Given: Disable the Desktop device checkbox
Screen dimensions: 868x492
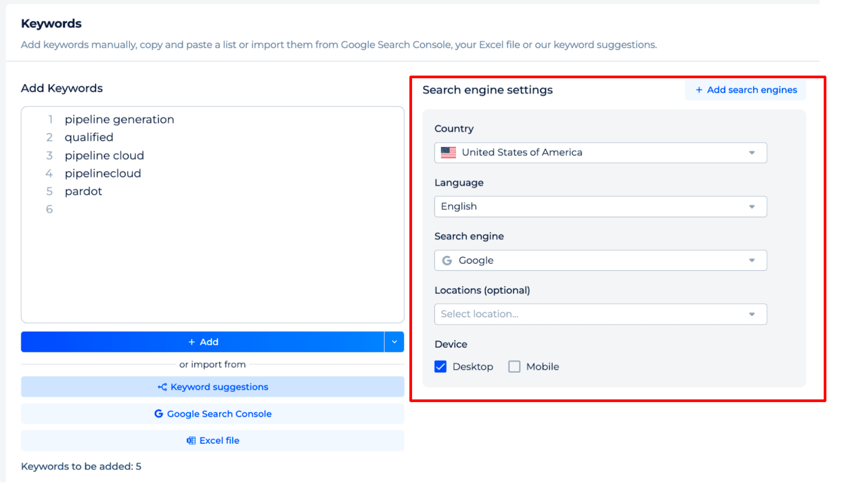Looking at the screenshot, I should (441, 366).
